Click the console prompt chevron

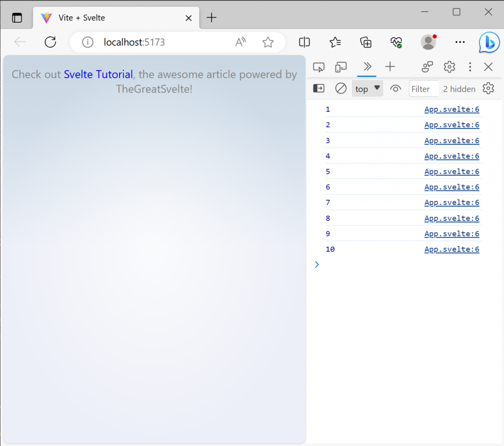317,264
